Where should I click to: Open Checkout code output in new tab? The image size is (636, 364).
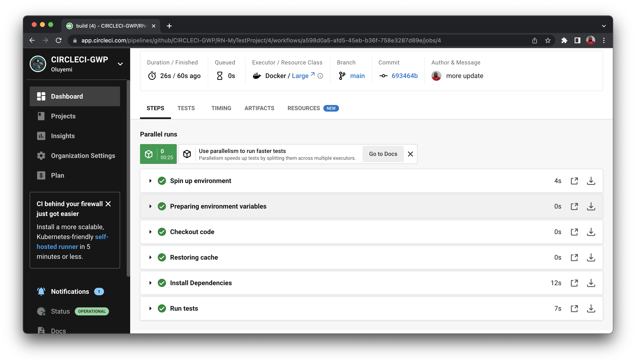574,232
